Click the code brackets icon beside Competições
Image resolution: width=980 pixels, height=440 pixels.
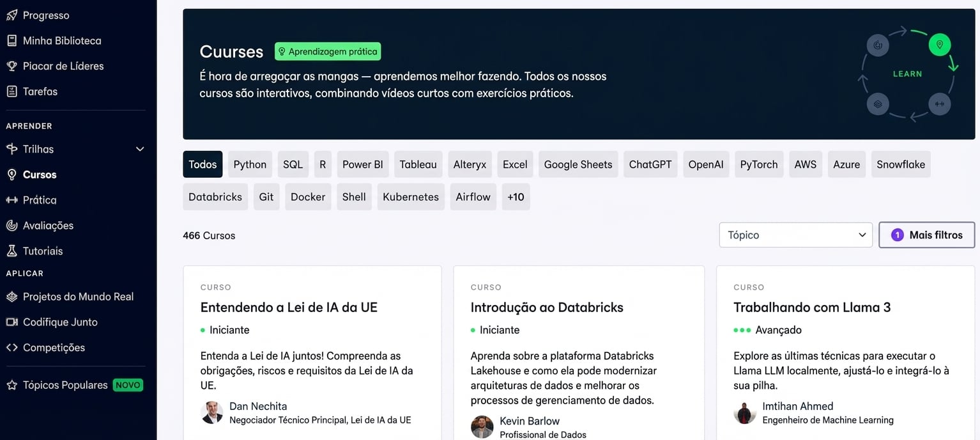11,348
